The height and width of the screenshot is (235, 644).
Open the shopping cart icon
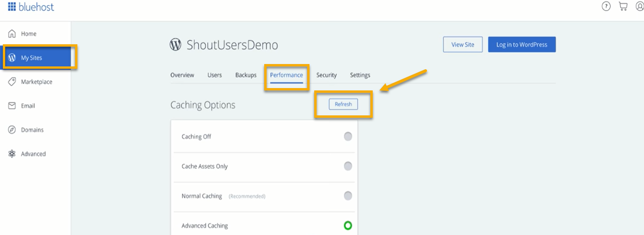pyautogui.click(x=623, y=6)
